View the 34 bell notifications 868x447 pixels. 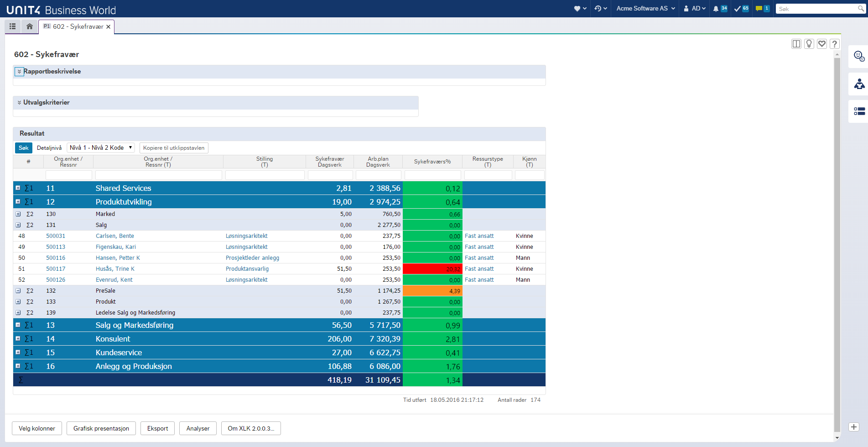click(720, 8)
